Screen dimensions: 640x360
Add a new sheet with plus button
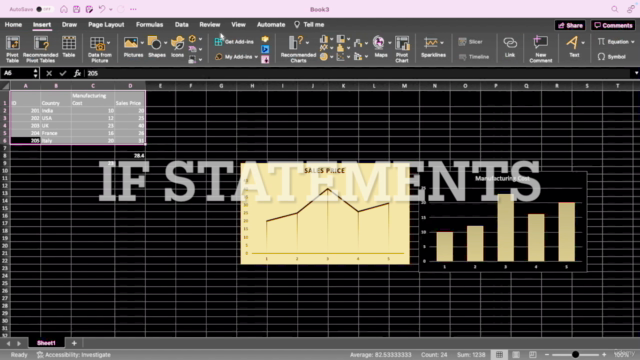[x=74, y=343]
